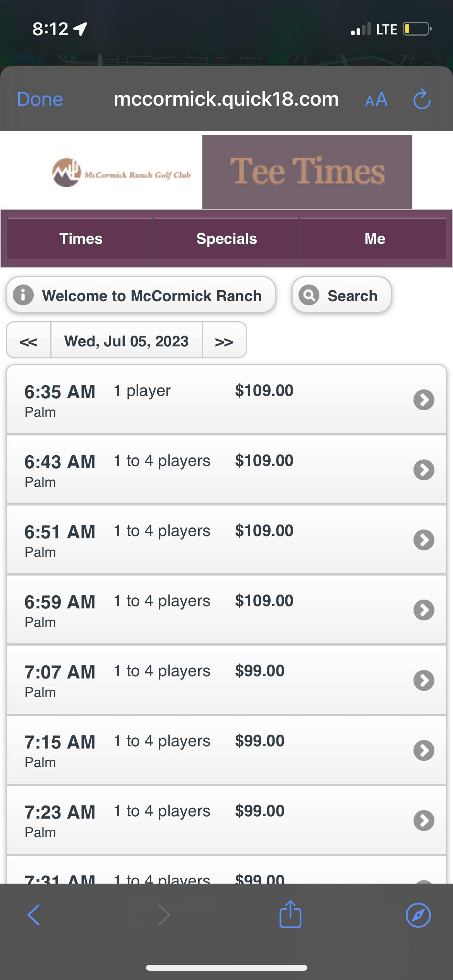Go back with the left arrow icon
Image resolution: width=453 pixels, height=980 pixels.
[x=34, y=915]
